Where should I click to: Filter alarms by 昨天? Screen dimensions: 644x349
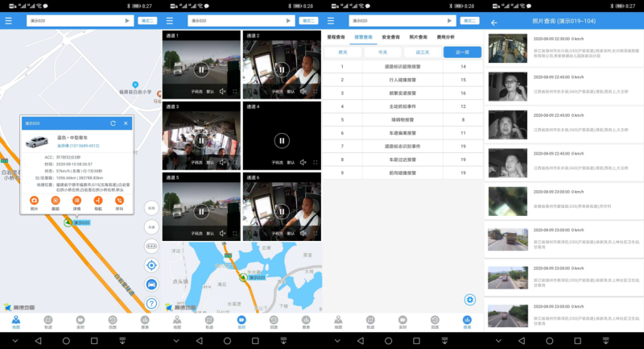coord(343,52)
